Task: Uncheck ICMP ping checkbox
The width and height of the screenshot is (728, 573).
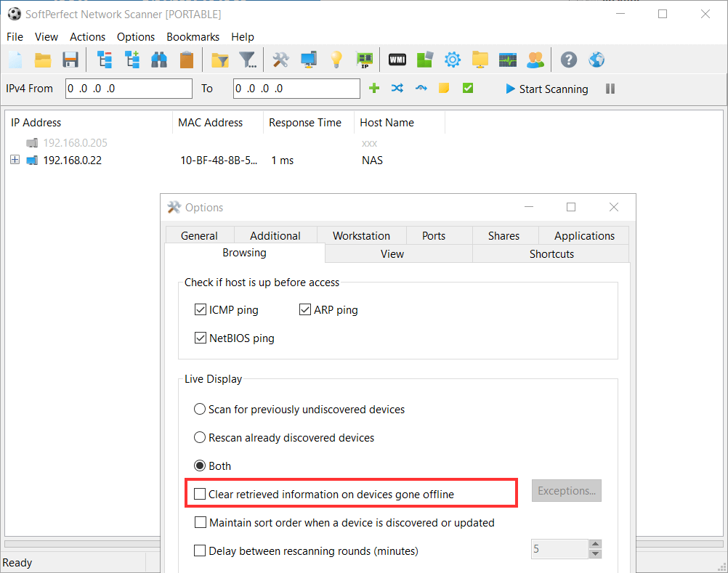Action: 200,309
